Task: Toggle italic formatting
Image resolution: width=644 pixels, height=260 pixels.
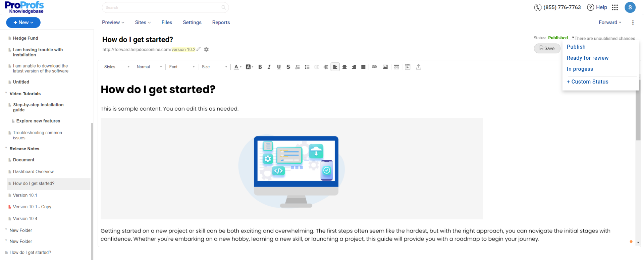Action: tap(269, 67)
